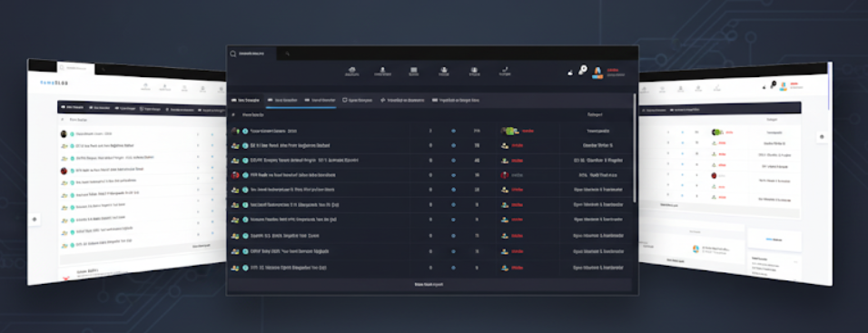Click the floating settings button at right window's edge
Screen dimensions: 868x333
822,137
